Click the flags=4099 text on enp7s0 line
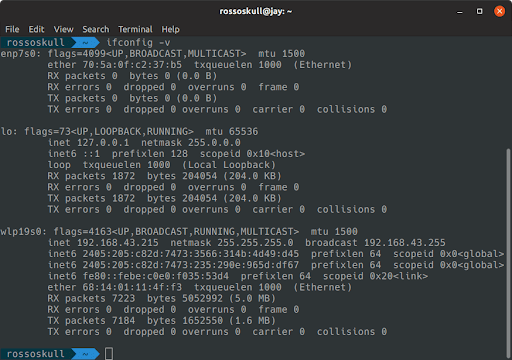This screenshot has height=360, width=512. coord(76,54)
